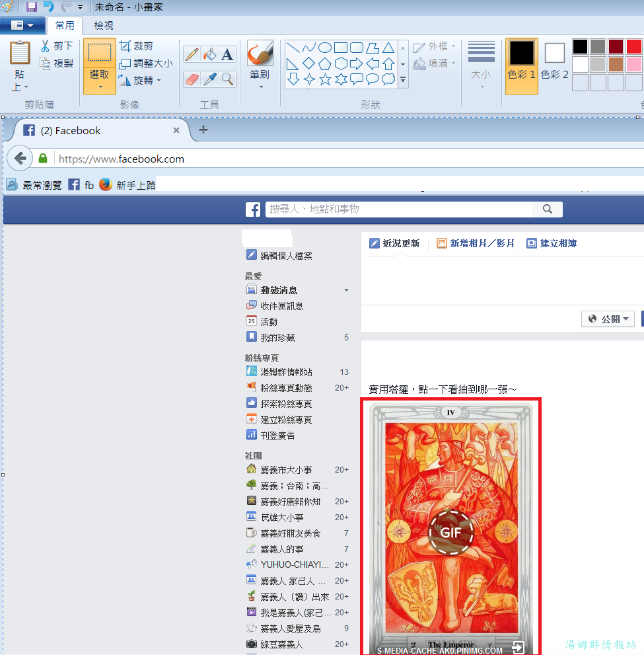Toggle Color 1 (色彩 1) selection
This screenshot has height=655, width=644.
click(x=521, y=65)
